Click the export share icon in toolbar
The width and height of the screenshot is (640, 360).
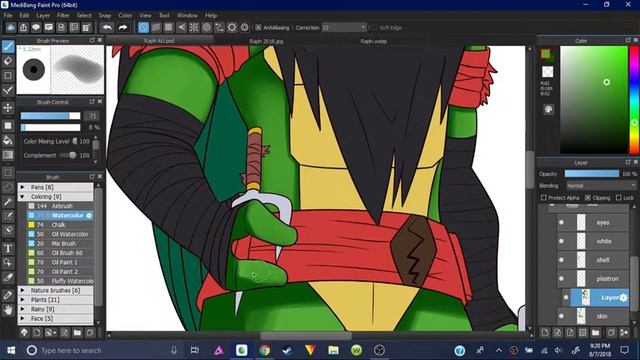click(x=23, y=28)
